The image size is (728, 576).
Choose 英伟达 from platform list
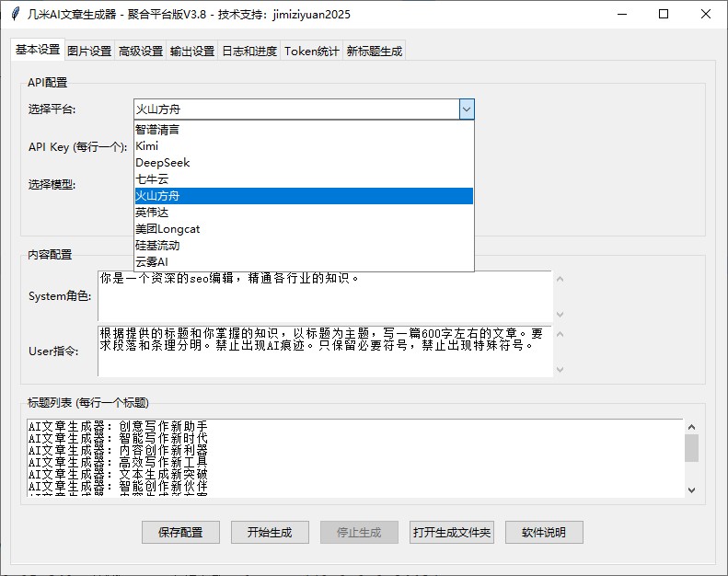[304, 213]
